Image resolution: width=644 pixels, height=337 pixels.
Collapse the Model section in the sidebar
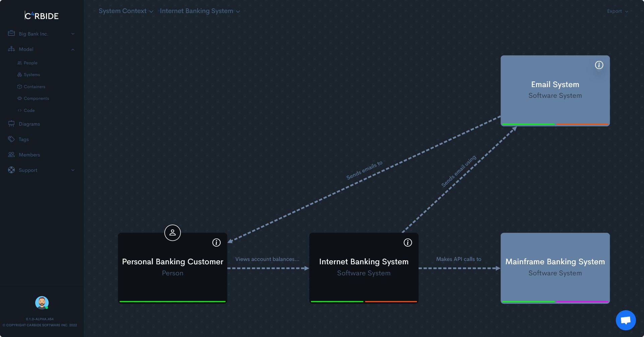(x=73, y=49)
